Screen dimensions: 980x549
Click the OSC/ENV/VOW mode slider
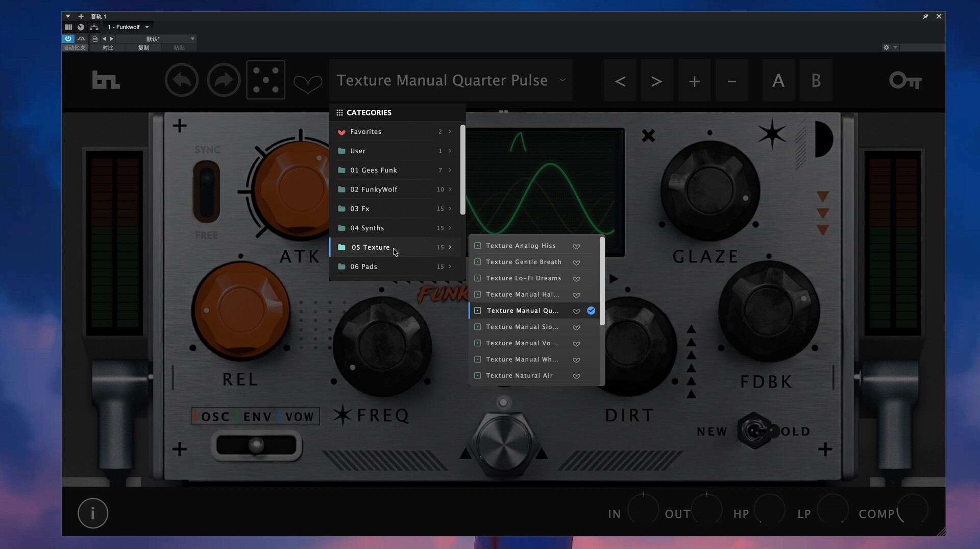coord(256,445)
